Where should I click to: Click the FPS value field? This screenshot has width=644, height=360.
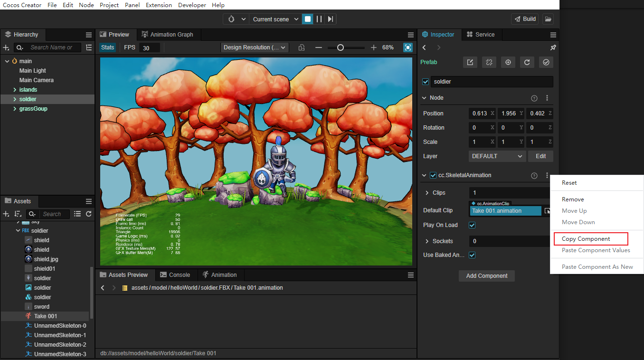point(150,48)
